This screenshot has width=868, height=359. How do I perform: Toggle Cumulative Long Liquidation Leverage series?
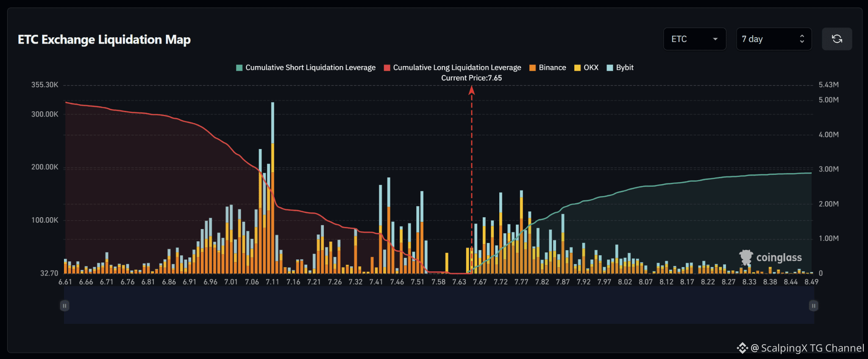(452, 68)
